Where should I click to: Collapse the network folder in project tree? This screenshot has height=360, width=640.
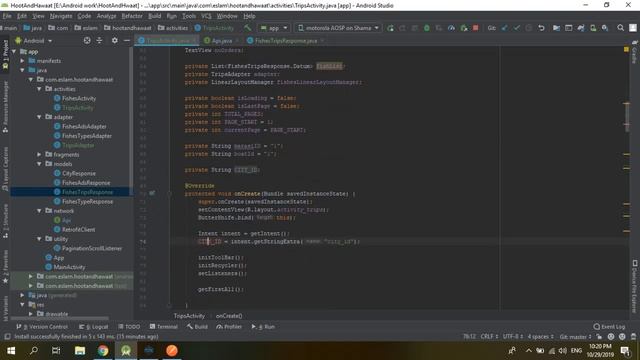pyautogui.click(x=39, y=211)
